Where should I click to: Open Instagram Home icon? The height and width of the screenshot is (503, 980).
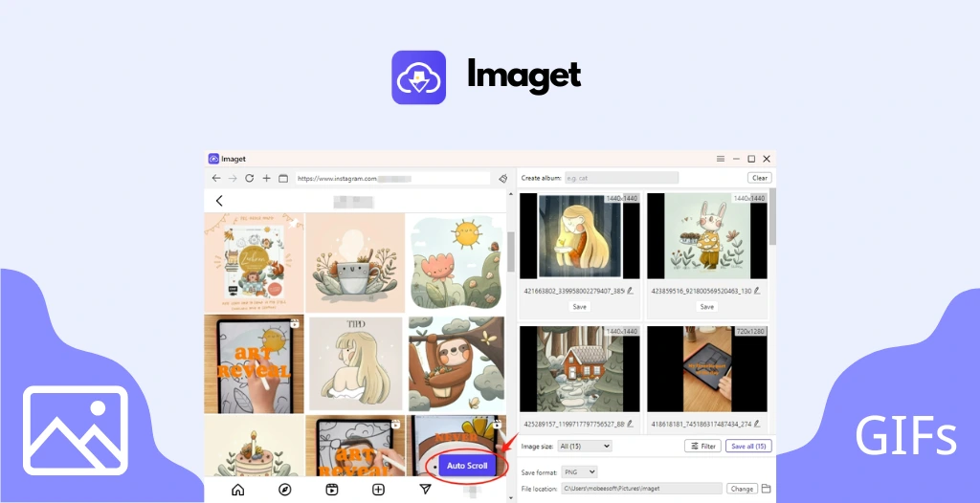click(x=237, y=490)
